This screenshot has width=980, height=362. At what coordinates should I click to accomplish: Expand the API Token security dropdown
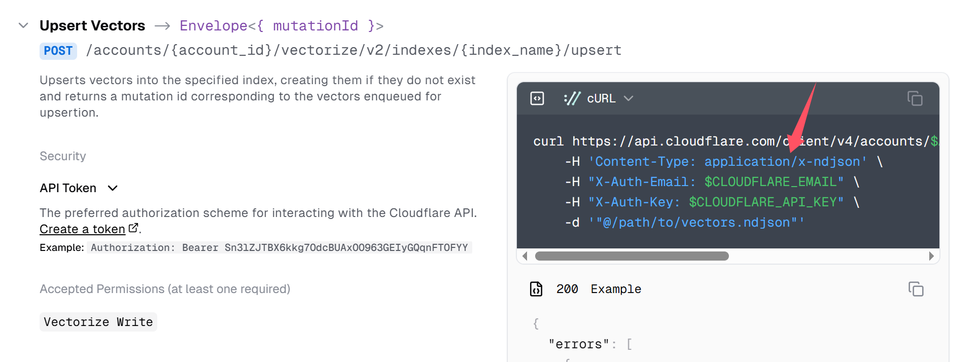click(x=113, y=188)
